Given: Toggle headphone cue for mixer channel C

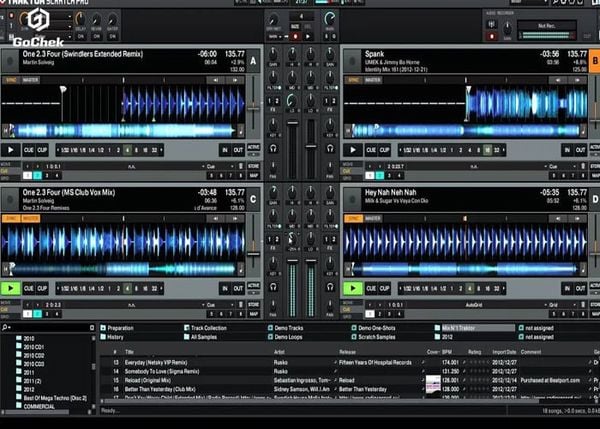Looking at the screenshot, I should pos(273,287).
